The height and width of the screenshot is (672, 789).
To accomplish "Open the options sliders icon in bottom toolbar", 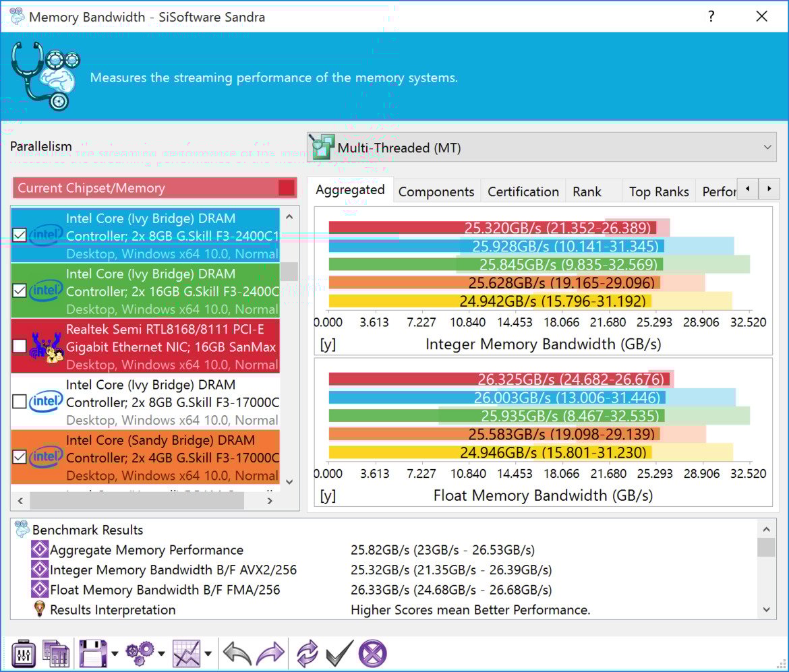I will pos(23,653).
